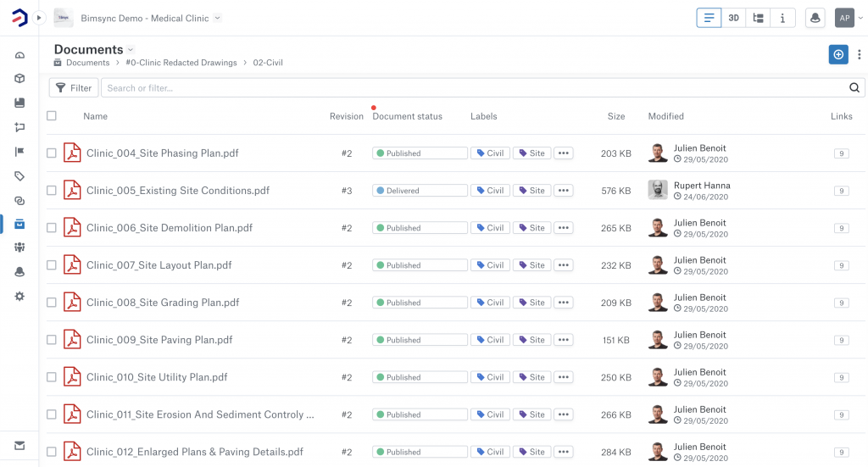This screenshot has width=868, height=467.
Task: Open the tree structure view icon
Action: coord(759,18)
